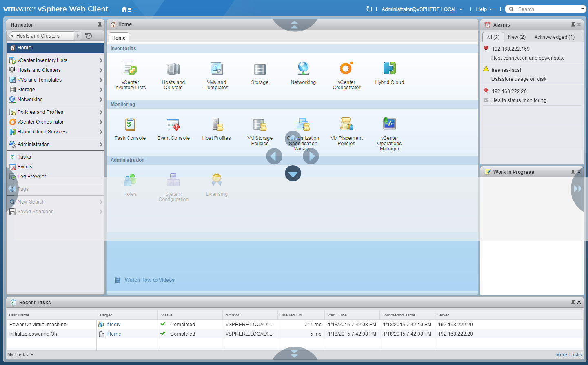Expand vCenter Inventory Lists in Navigator

tap(101, 60)
